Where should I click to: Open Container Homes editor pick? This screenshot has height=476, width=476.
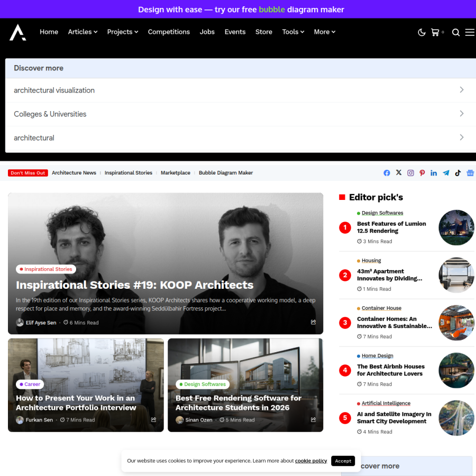[395, 323]
